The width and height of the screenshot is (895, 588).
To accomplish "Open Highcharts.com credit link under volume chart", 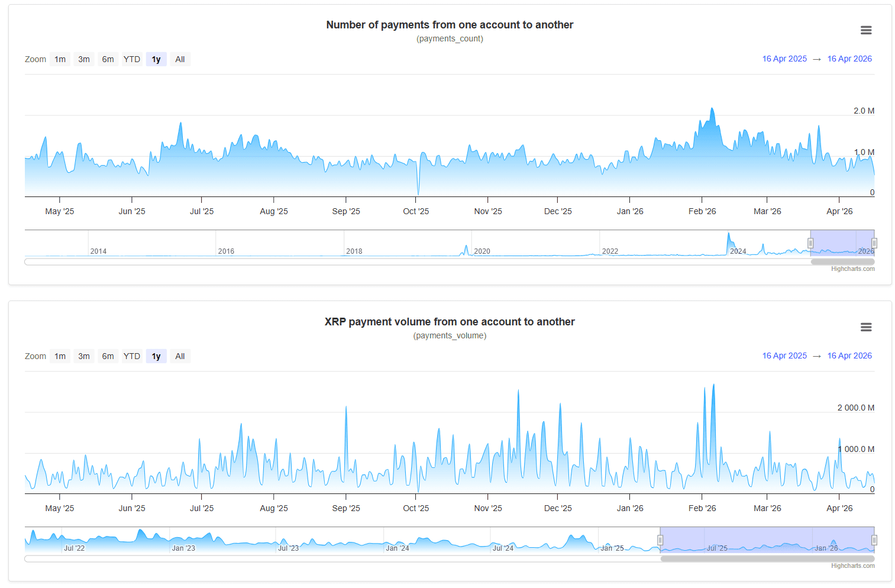I will (852, 566).
